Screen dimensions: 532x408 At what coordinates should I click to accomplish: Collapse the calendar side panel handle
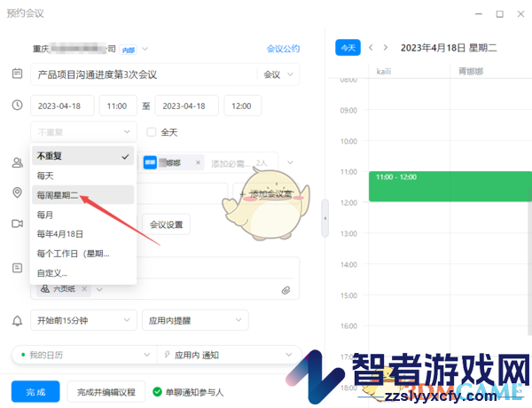coord(325,218)
